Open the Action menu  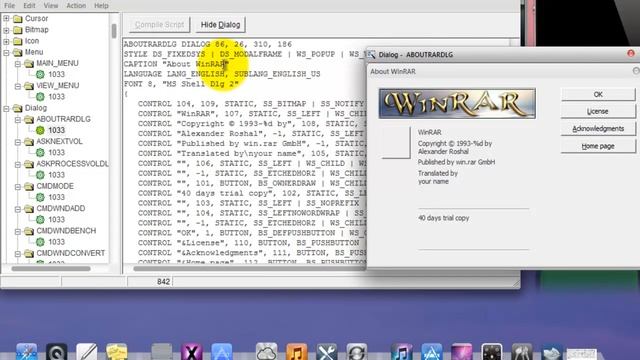(76, 5)
